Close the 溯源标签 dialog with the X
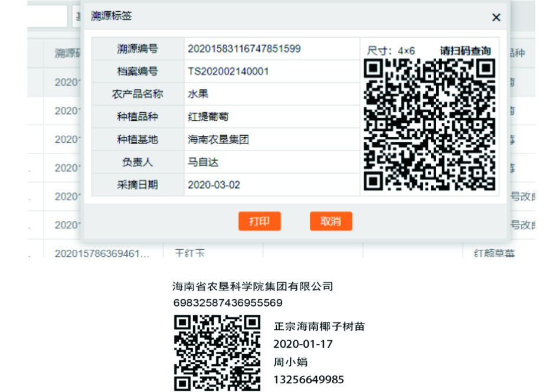The height and width of the screenshot is (392, 559). pos(496,17)
